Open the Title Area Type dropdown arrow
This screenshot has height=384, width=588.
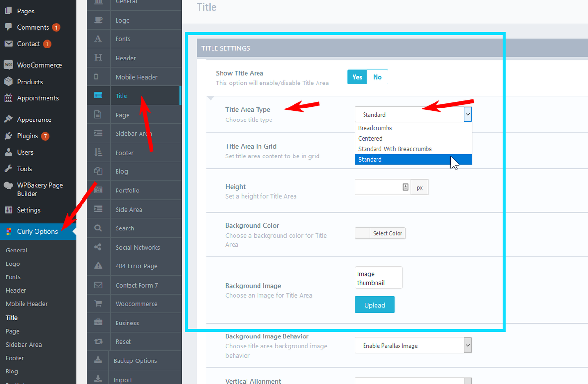pyautogui.click(x=468, y=114)
